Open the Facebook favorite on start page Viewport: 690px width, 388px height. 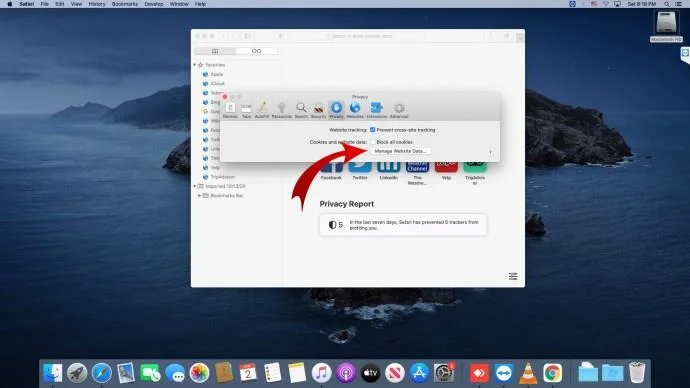point(331,171)
